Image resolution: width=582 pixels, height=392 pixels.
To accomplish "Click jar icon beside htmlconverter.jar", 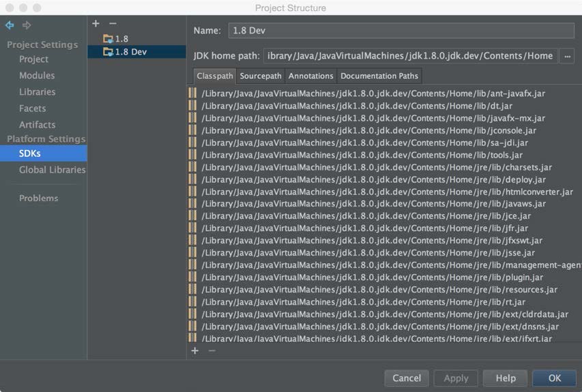I will [x=192, y=192].
